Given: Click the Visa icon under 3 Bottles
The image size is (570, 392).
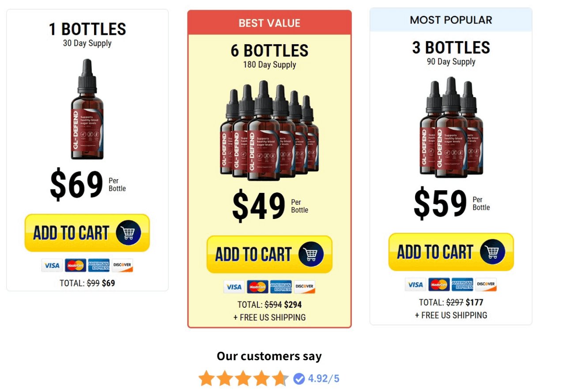Looking at the screenshot, I should point(415,284).
